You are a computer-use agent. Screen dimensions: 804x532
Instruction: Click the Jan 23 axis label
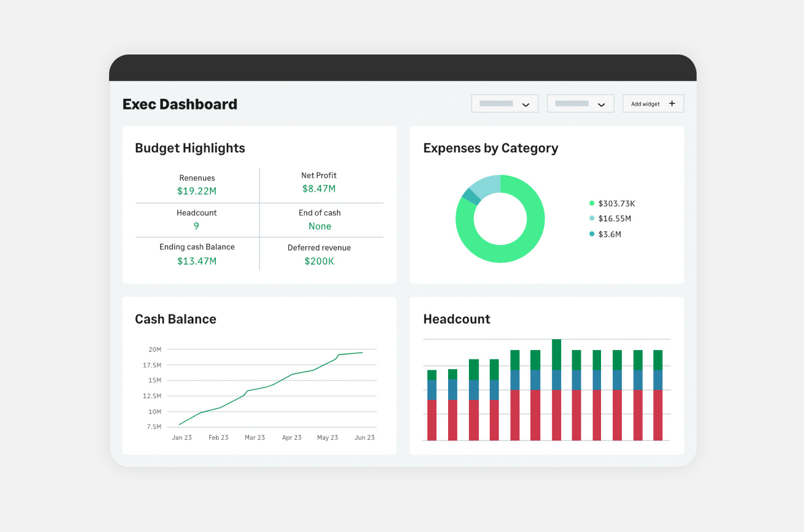click(x=182, y=437)
